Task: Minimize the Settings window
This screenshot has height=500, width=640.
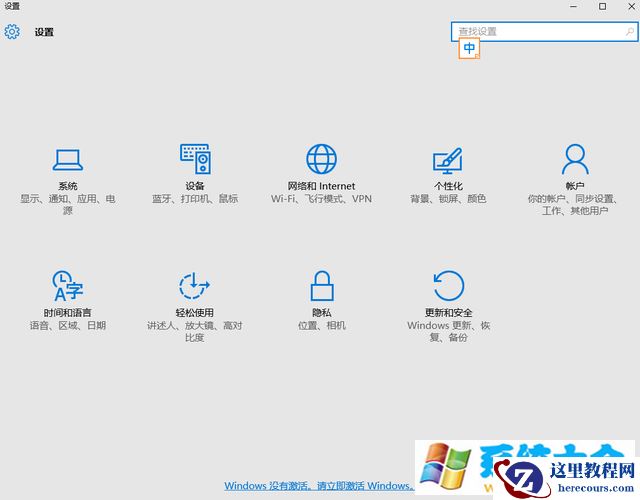Action: point(573,7)
